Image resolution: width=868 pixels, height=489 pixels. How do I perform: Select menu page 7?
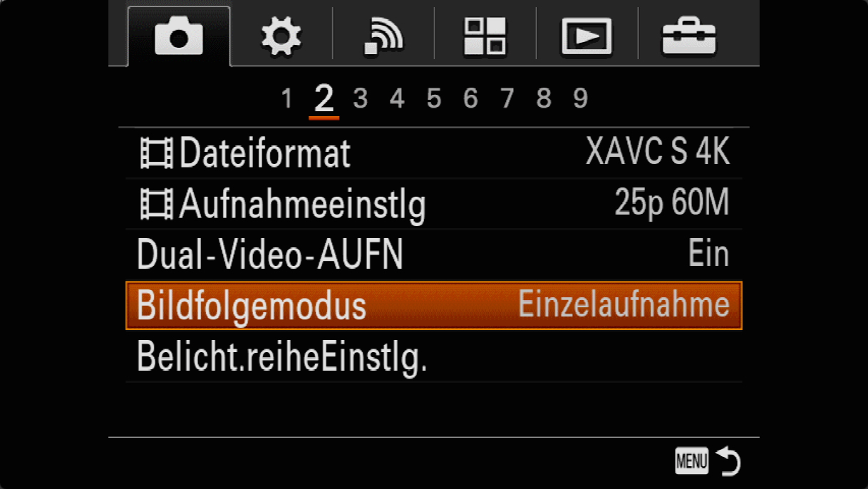pos(507,99)
